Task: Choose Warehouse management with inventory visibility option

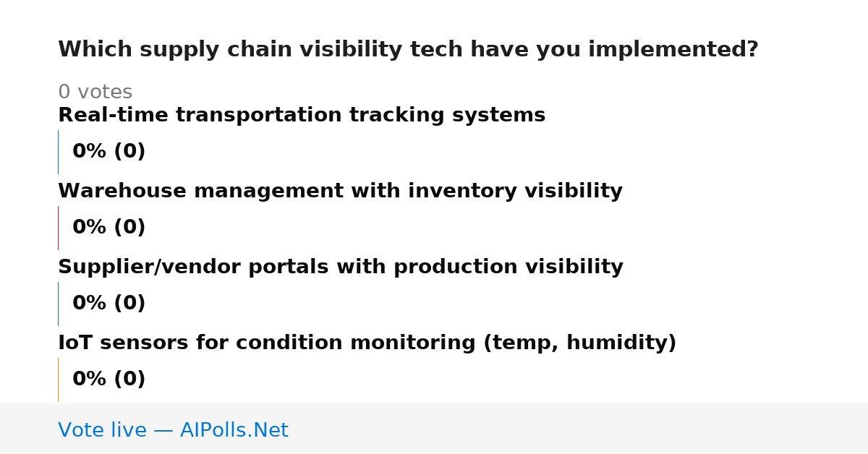Action: (x=340, y=192)
